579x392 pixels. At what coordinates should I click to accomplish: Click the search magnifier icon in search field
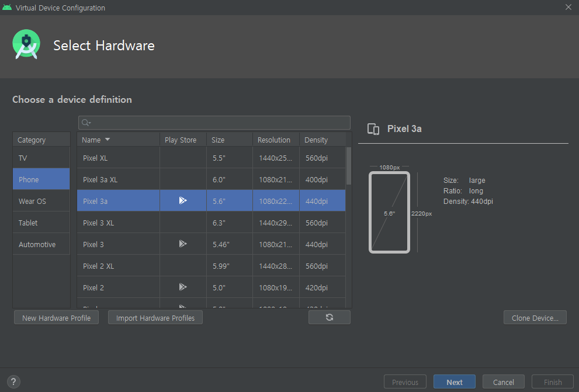(86, 123)
